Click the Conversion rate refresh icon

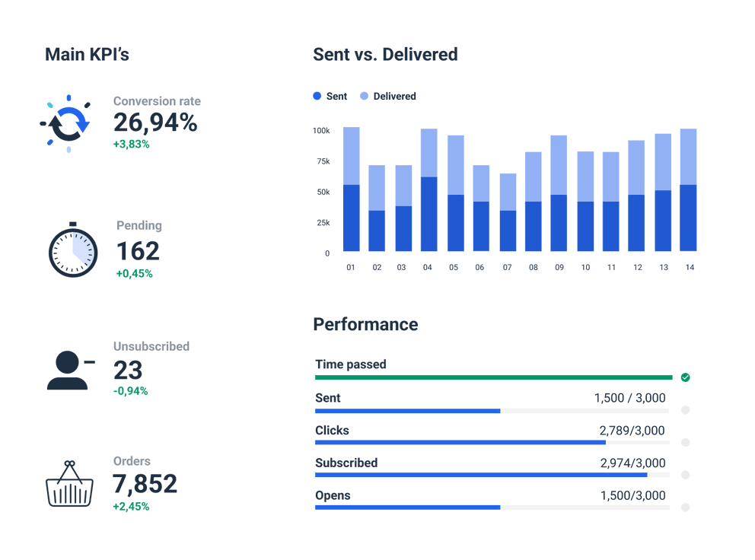[68, 122]
